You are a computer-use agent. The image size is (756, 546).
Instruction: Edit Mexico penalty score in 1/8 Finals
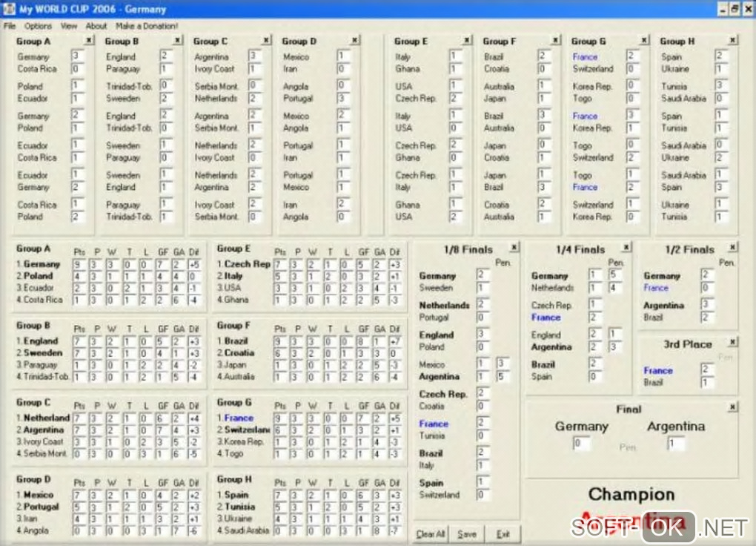(x=503, y=363)
